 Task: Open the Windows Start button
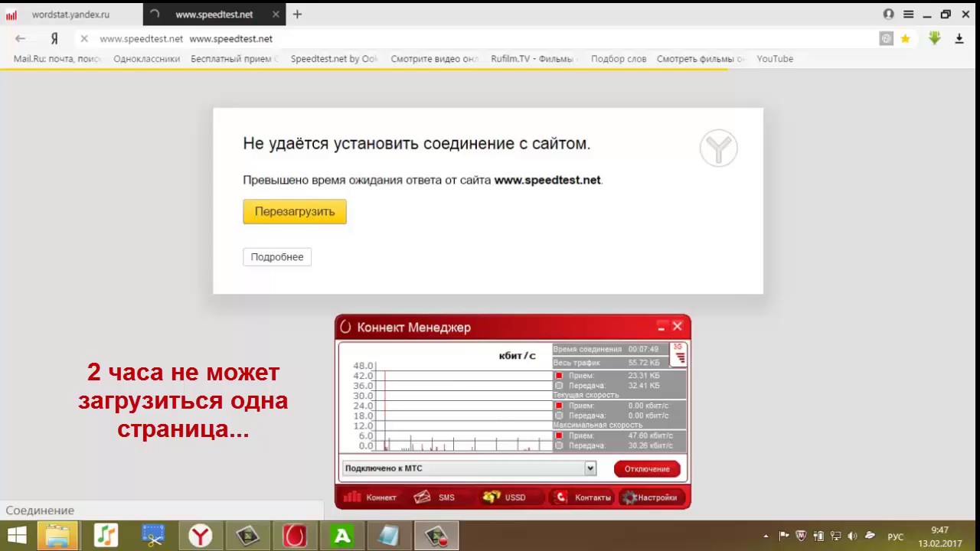point(16,536)
